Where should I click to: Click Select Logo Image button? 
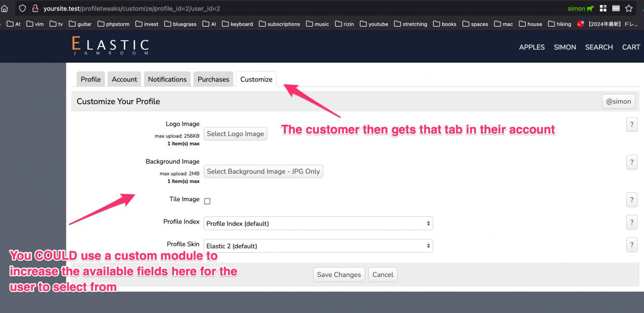[x=235, y=134]
